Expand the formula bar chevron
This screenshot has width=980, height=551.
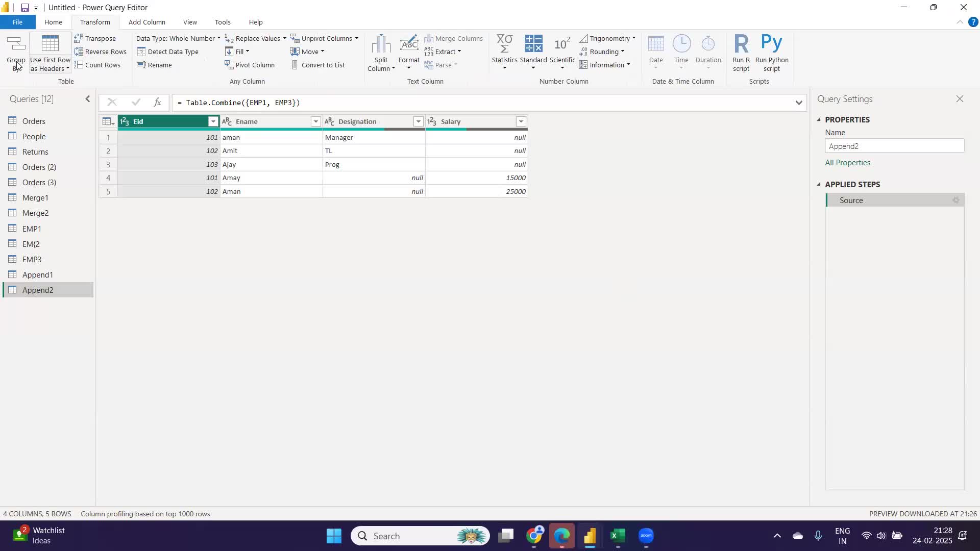799,103
